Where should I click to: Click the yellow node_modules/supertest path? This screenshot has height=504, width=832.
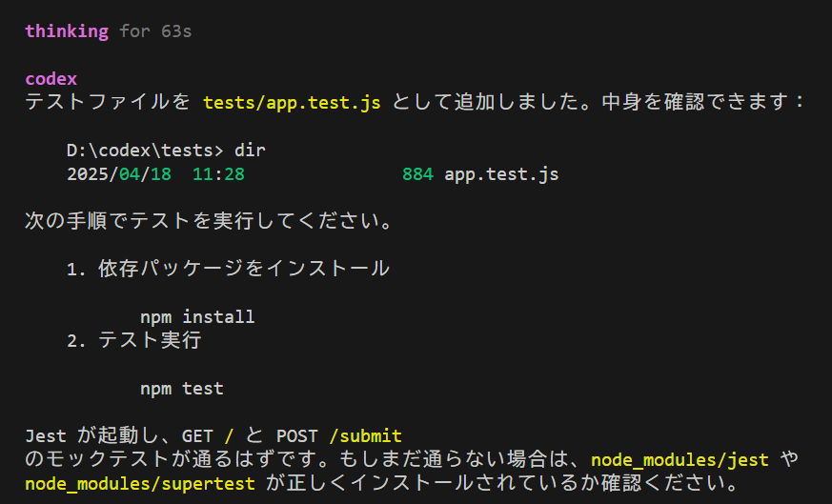(x=140, y=483)
